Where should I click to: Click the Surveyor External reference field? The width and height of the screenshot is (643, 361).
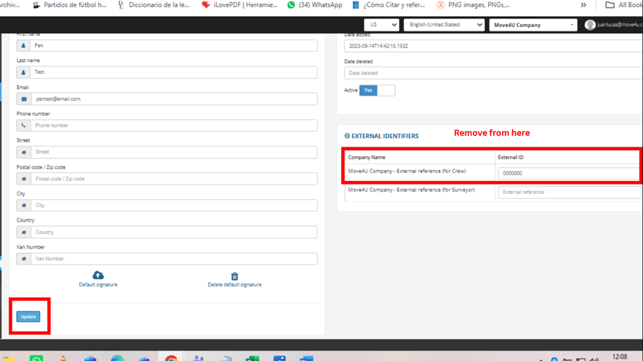pyautogui.click(x=570, y=192)
